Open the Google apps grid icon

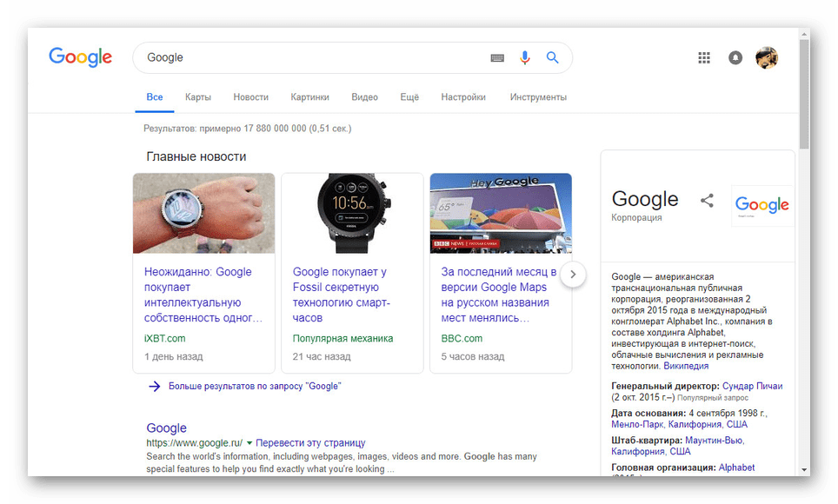coord(704,57)
